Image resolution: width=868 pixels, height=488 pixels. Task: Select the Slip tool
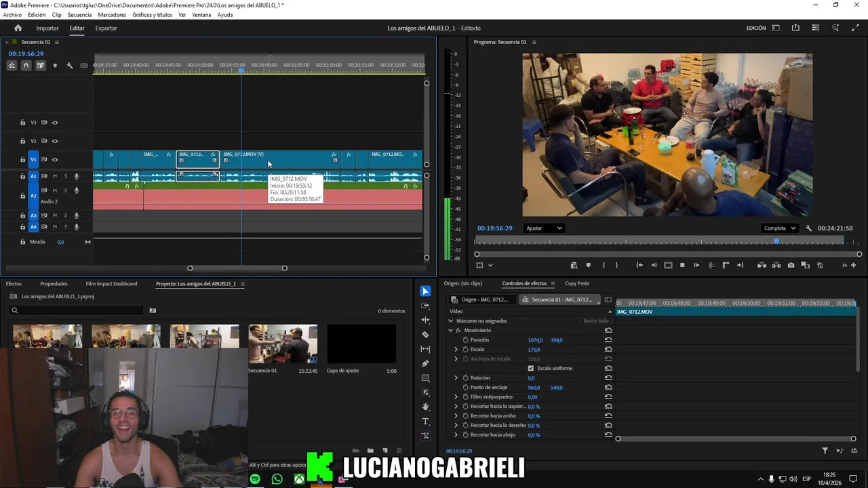coord(425,349)
